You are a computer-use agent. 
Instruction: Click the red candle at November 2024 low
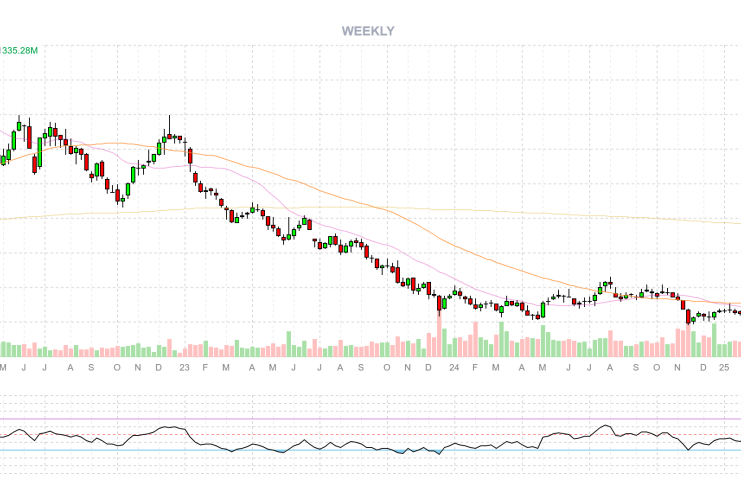(x=689, y=318)
